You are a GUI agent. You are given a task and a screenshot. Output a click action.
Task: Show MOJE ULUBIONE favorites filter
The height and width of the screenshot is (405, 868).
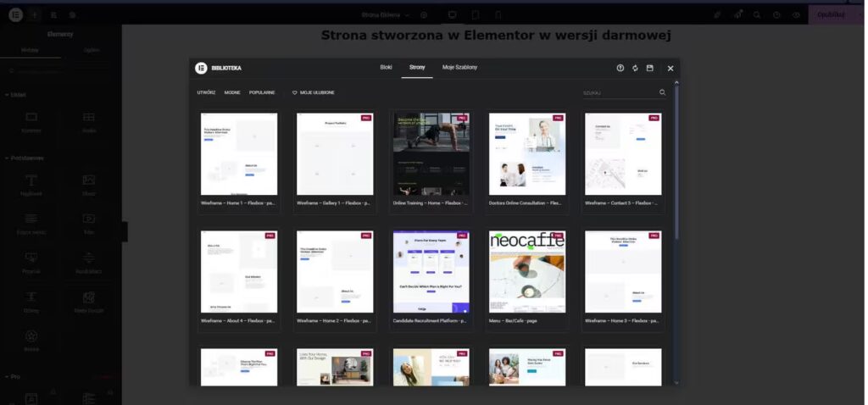pos(314,92)
